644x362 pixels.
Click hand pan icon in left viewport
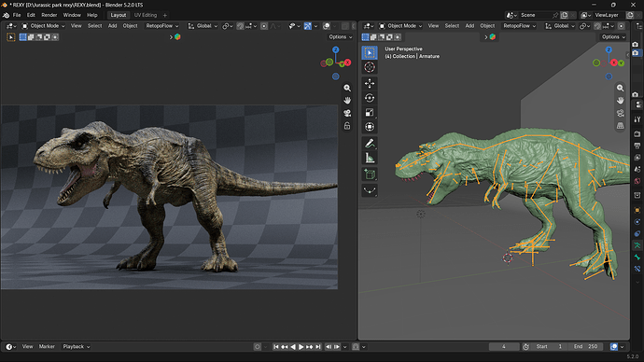click(347, 100)
